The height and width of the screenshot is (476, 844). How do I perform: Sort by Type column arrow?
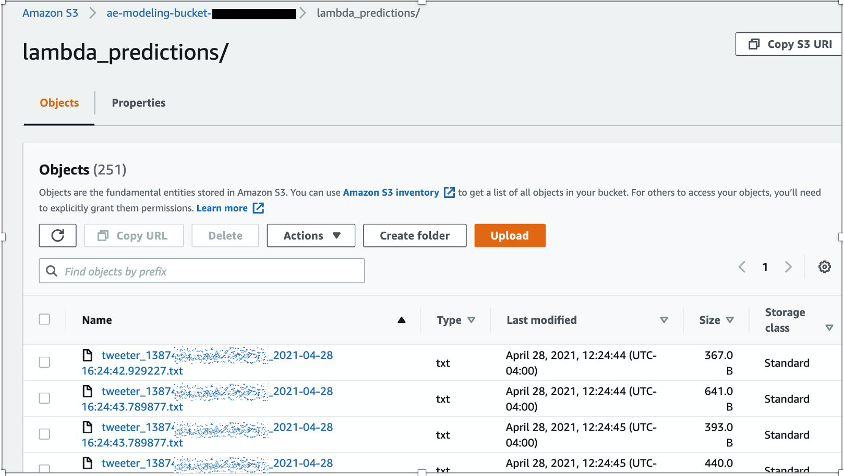471,320
